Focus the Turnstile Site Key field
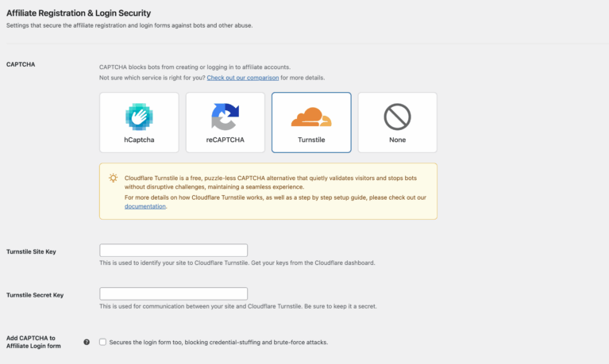Image resolution: width=609 pixels, height=364 pixels. coord(173,251)
